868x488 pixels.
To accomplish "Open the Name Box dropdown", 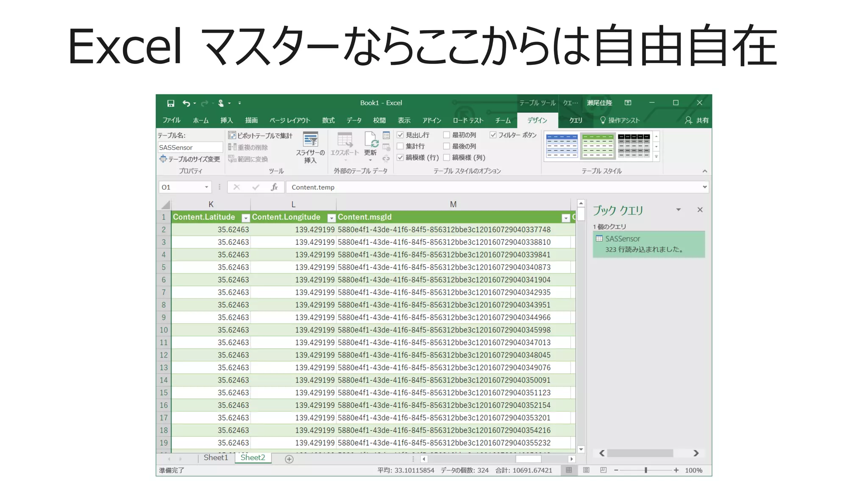I will pyautogui.click(x=206, y=187).
